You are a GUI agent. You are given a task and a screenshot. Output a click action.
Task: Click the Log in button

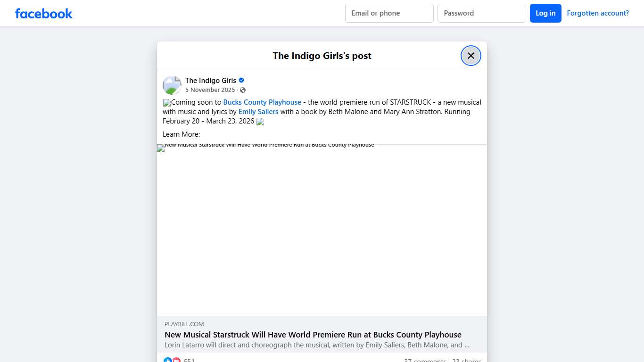[545, 13]
